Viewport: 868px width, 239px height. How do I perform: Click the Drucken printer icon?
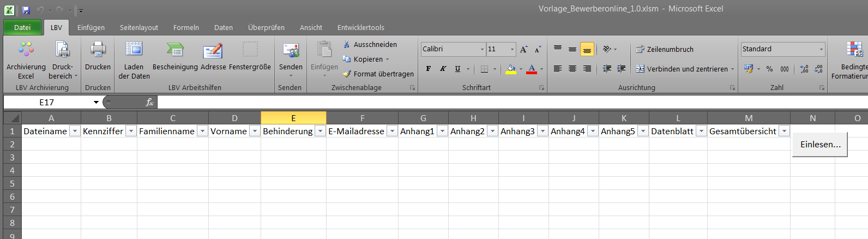point(98,50)
